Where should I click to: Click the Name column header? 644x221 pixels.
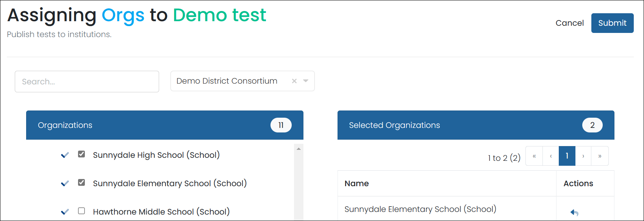tap(356, 184)
